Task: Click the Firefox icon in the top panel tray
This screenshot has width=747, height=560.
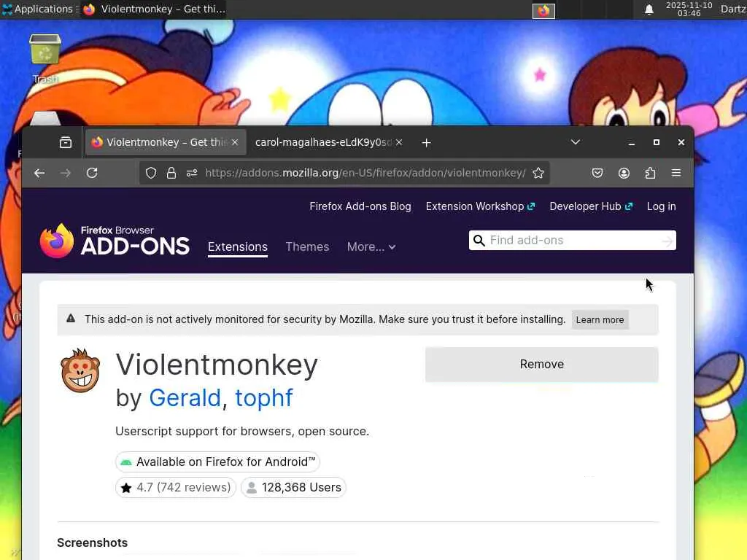Action: point(543,10)
